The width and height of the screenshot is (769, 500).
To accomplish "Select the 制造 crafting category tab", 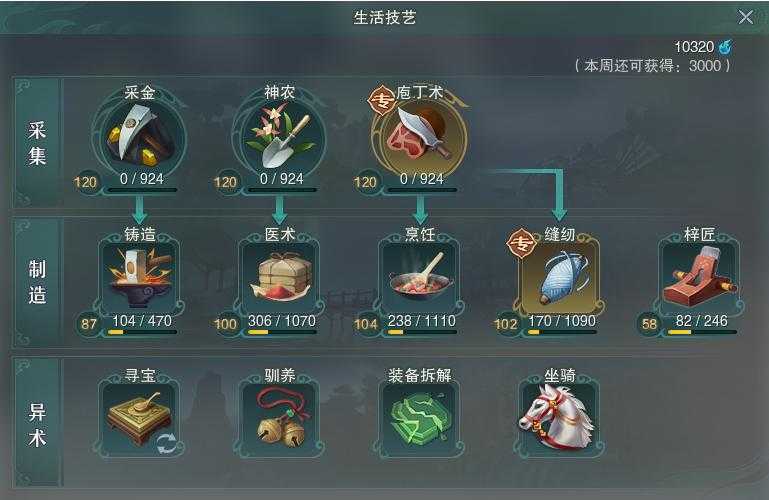I will [x=37, y=282].
